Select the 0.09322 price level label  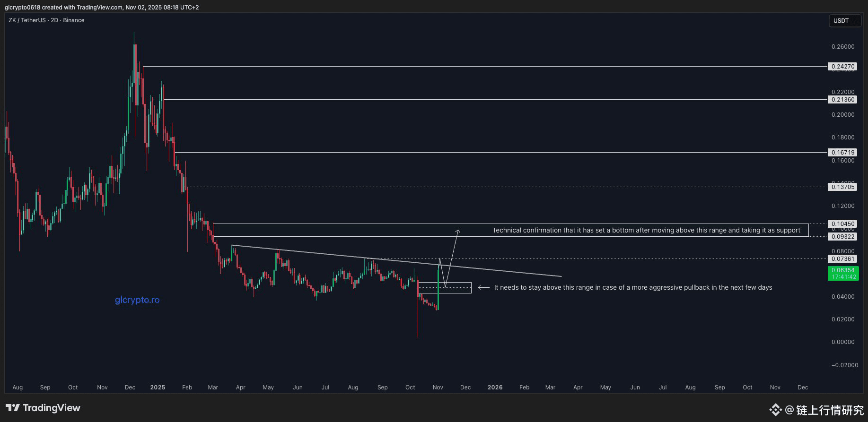pos(843,237)
